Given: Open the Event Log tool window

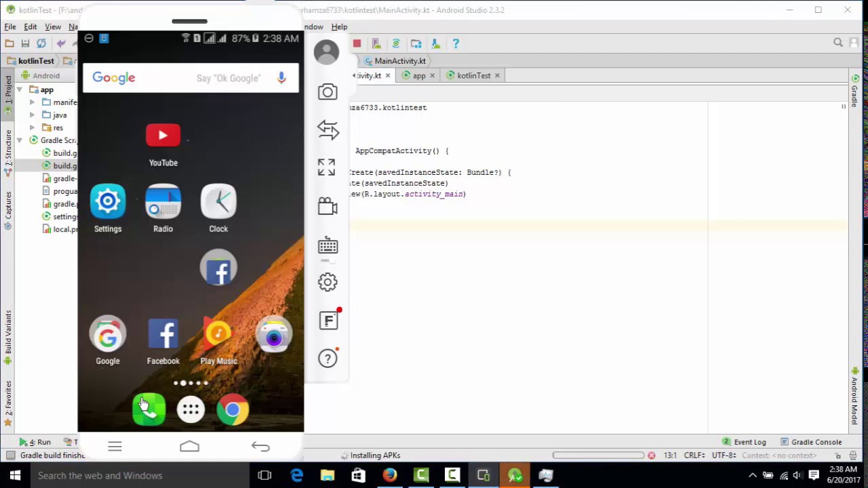Looking at the screenshot, I should [743, 442].
